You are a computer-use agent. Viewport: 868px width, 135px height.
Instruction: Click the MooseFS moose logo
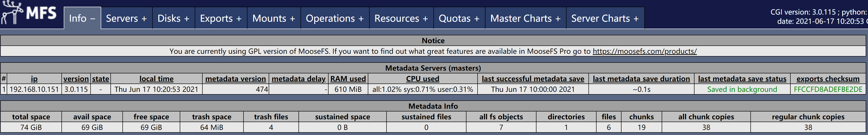pos(29,13)
